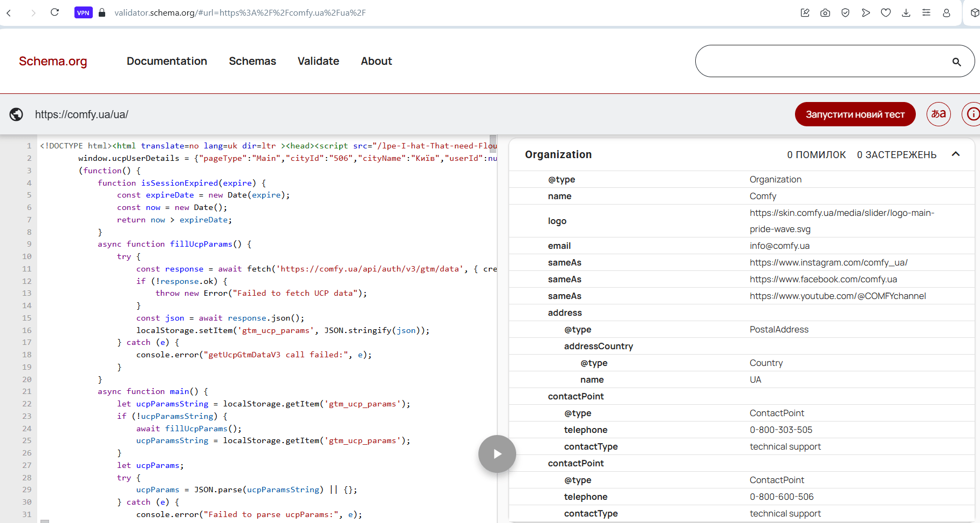Click the send/play arrow toolbar icon

(x=866, y=12)
